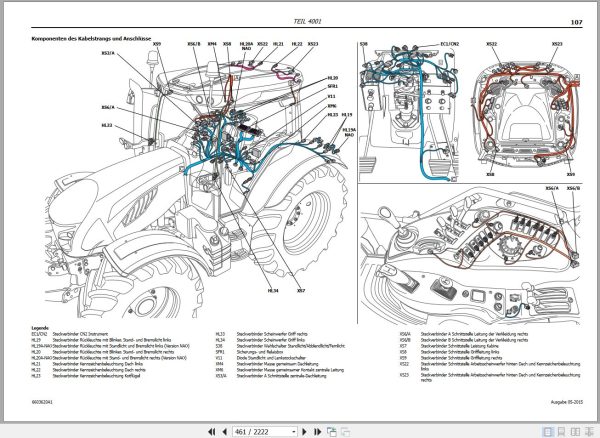The image size is (600, 438).
Task: Go to the next page
Action: (305, 431)
